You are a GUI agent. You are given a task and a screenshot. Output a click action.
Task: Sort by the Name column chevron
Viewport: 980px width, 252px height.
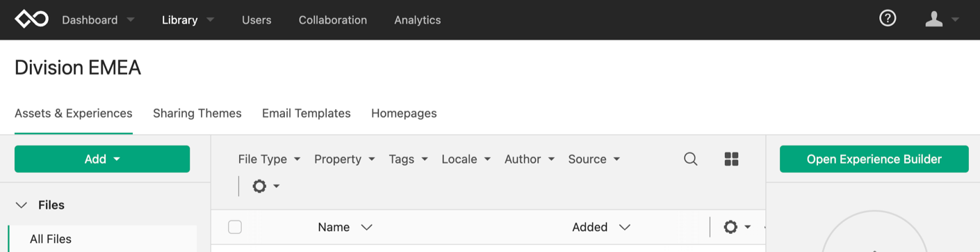click(x=367, y=227)
